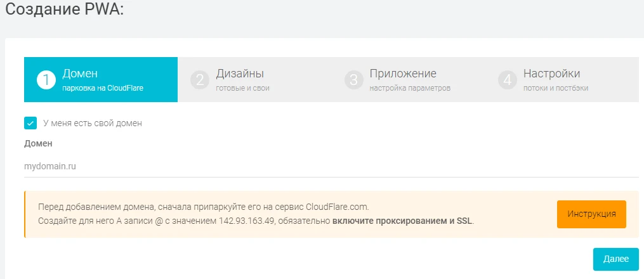The image size is (644, 279).
Task: Click 'настройка параметров' subtitle
Action: tap(410, 88)
